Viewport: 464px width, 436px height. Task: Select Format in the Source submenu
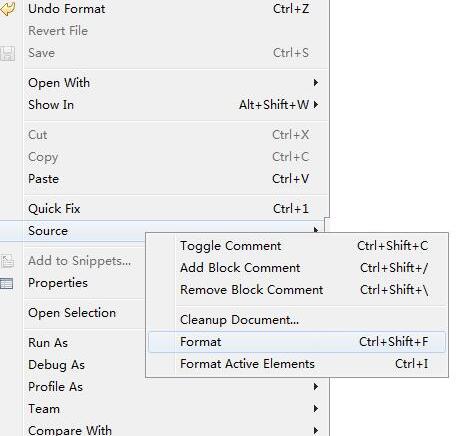(x=297, y=342)
